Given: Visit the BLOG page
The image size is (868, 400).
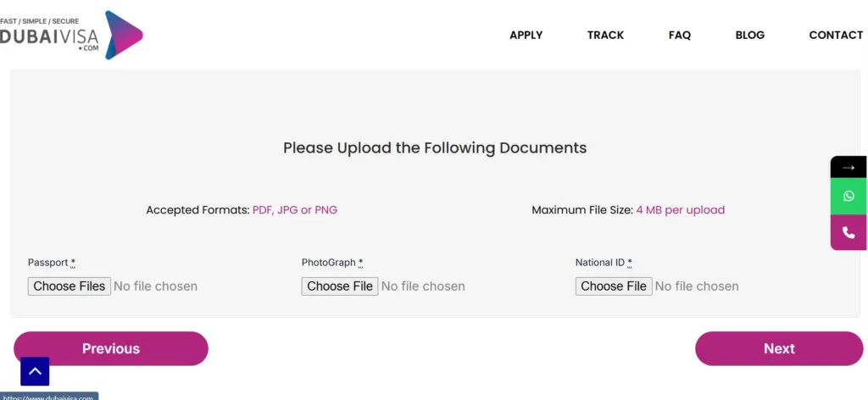Looking at the screenshot, I should point(750,36).
